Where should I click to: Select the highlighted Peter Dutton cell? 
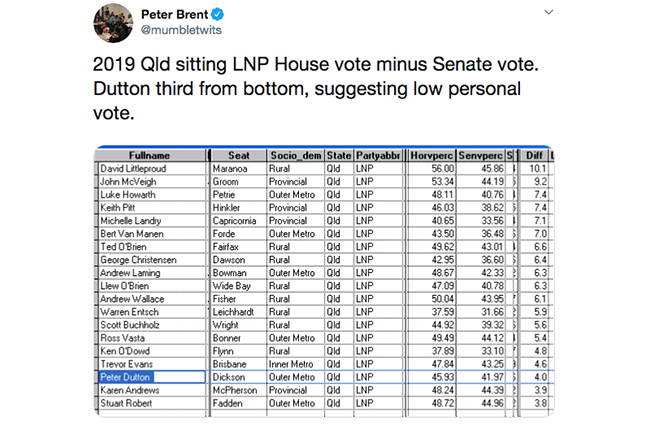click(x=152, y=377)
